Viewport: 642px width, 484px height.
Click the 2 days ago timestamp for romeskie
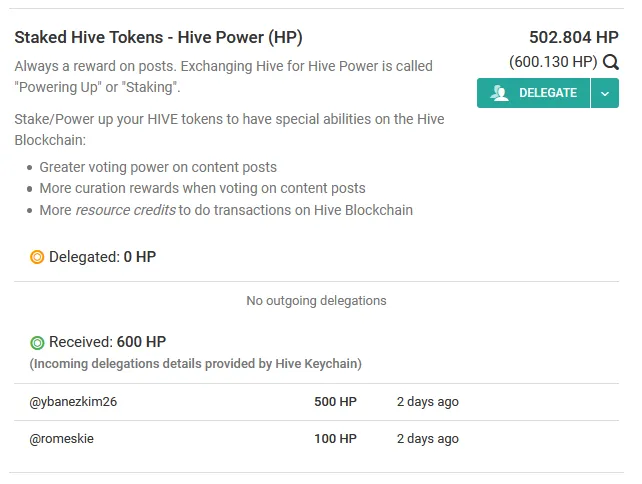[427, 439]
